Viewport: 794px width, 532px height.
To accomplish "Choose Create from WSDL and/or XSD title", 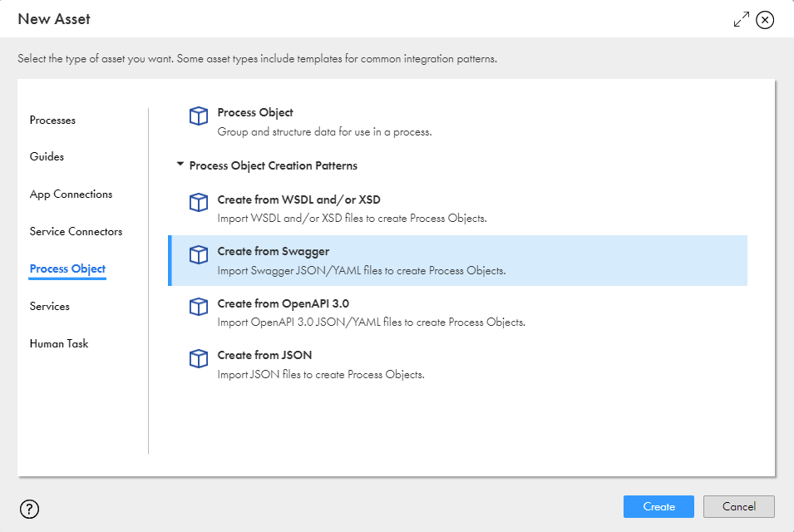I will (x=298, y=199).
